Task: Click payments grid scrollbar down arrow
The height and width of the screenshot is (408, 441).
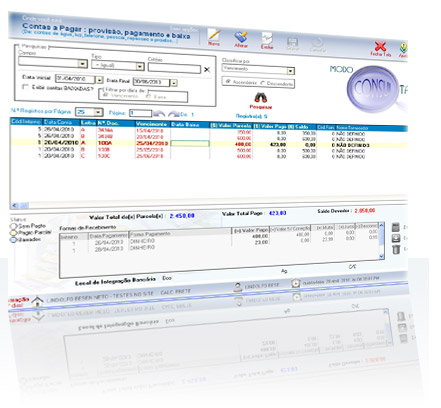Action: (382, 256)
